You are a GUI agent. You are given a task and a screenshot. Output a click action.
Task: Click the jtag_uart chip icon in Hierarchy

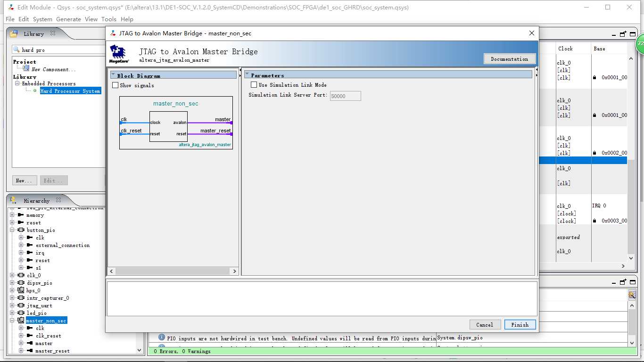pos(21,305)
